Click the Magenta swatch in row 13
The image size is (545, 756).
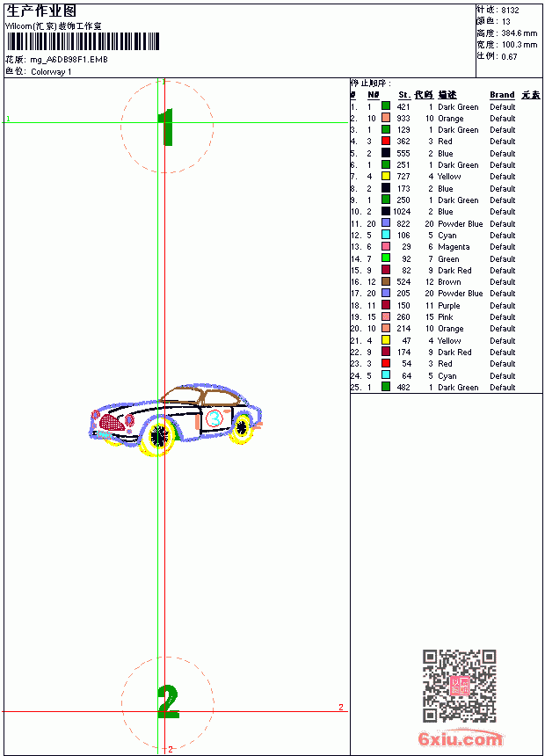coord(386,246)
